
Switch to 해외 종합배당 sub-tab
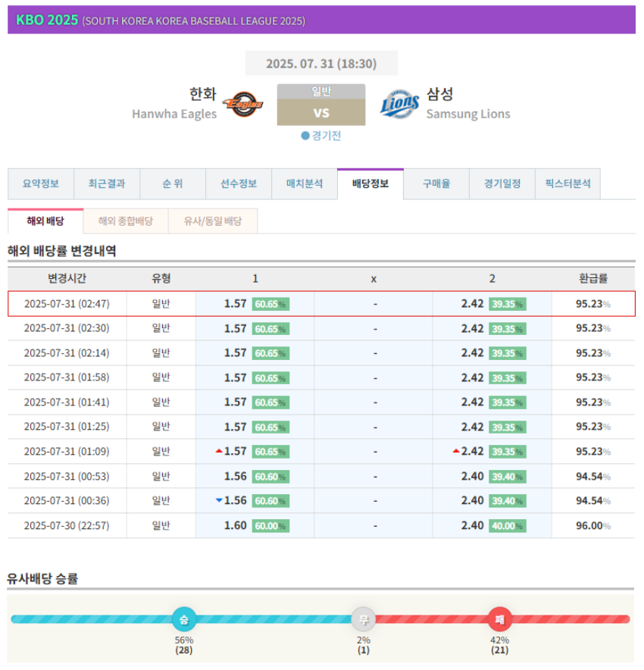pyautogui.click(x=126, y=221)
